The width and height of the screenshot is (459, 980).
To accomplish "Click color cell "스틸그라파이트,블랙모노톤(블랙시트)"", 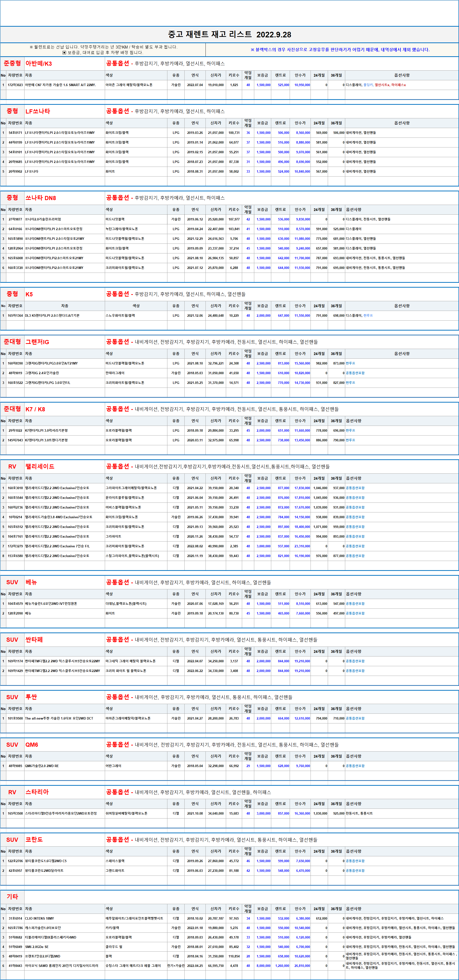I will (132, 556).
